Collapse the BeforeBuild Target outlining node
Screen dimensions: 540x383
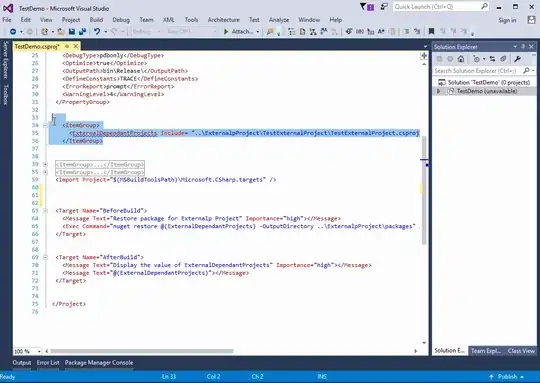click(45, 210)
